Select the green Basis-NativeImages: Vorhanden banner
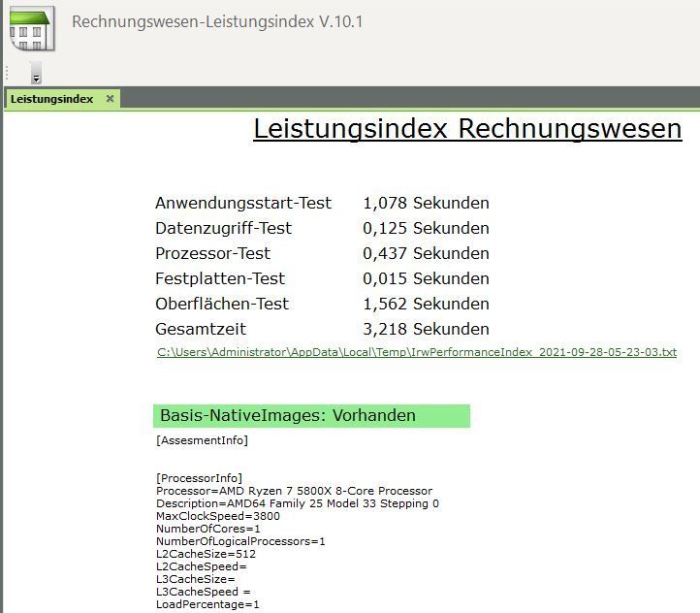The width and height of the screenshot is (700, 613). [311, 416]
